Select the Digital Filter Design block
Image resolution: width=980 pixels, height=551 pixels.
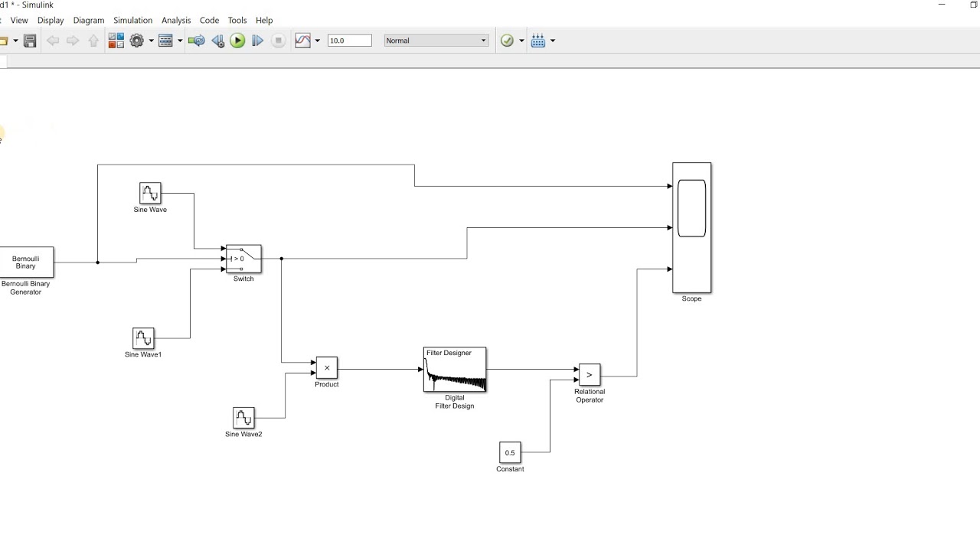point(455,370)
